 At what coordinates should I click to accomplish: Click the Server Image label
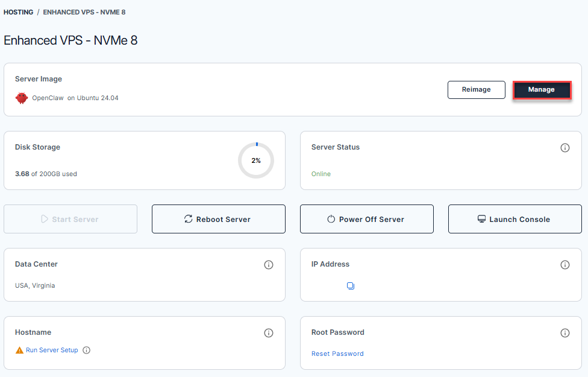[x=38, y=79]
